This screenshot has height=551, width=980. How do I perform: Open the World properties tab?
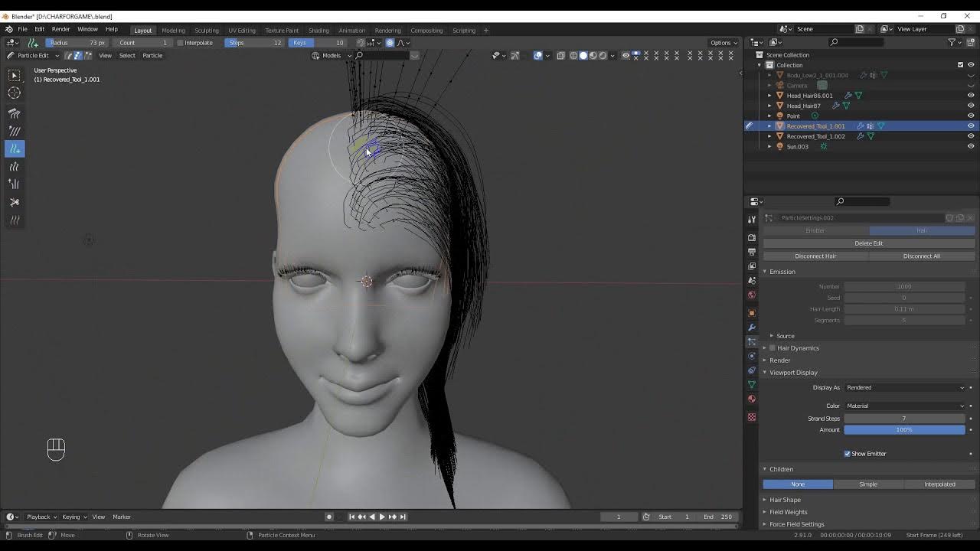pyautogui.click(x=752, y=295)
